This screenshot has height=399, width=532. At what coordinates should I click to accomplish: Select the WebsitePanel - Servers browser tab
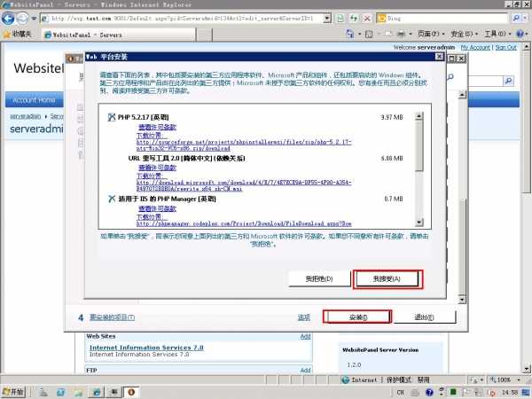[119, 35]
